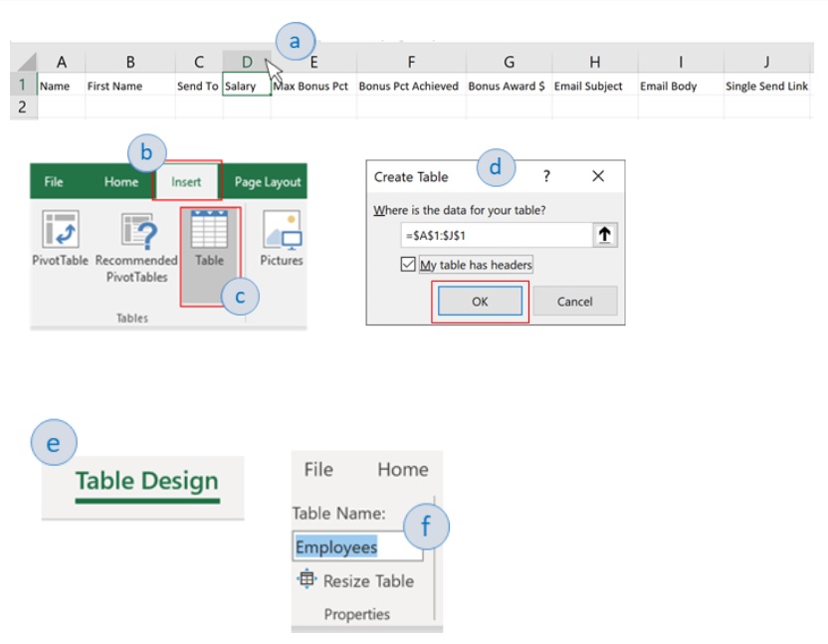This screenshot has width=828, height=644.
Task: Select column D header
Action: 247,62
